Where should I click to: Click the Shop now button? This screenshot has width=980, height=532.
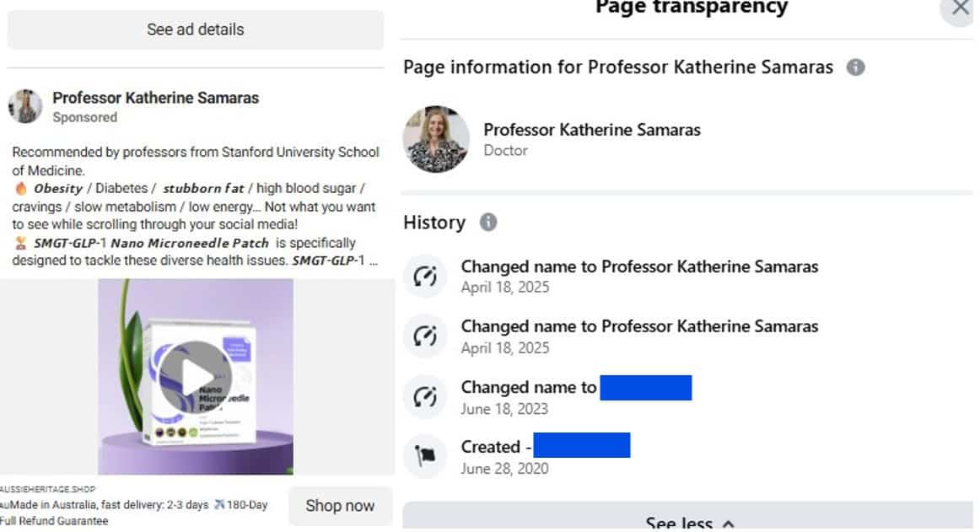(x=340, y=506)
